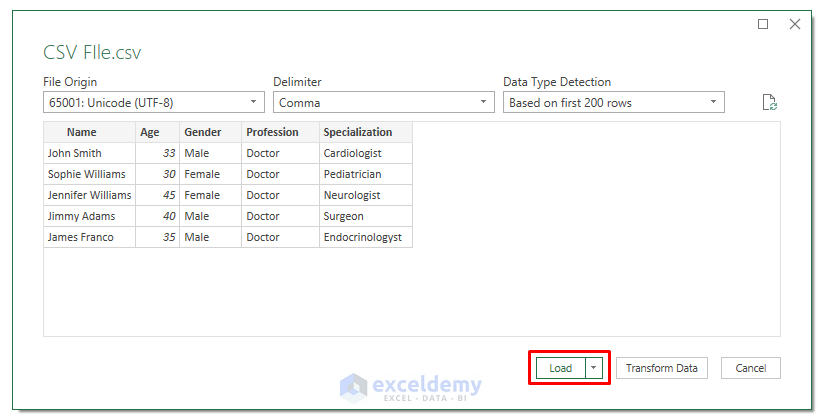This screenshot has height=420, width=822.
Task: Expand the Delimiter Comma dropdown
Action: [384, 102]
